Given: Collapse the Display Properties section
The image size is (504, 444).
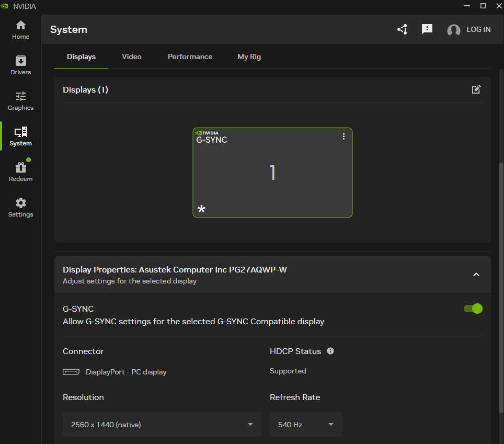Looking at the screenshot, I should coord(476,275).
